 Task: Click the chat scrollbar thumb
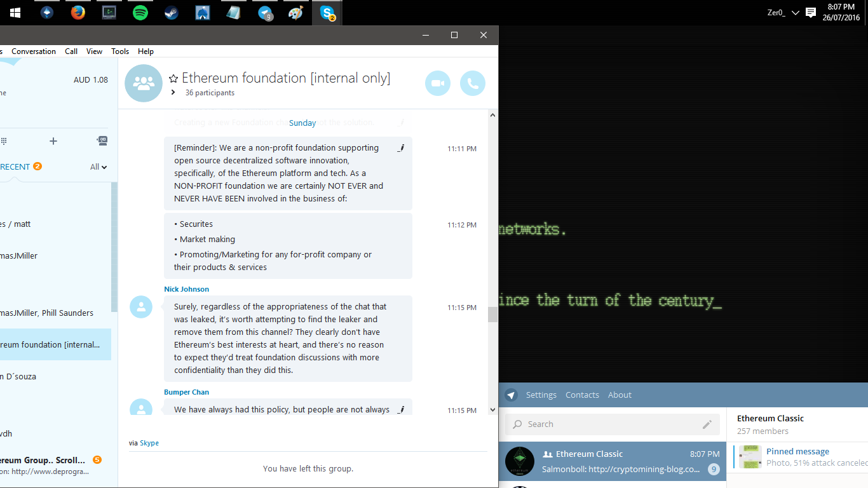[x=492, y=315]
